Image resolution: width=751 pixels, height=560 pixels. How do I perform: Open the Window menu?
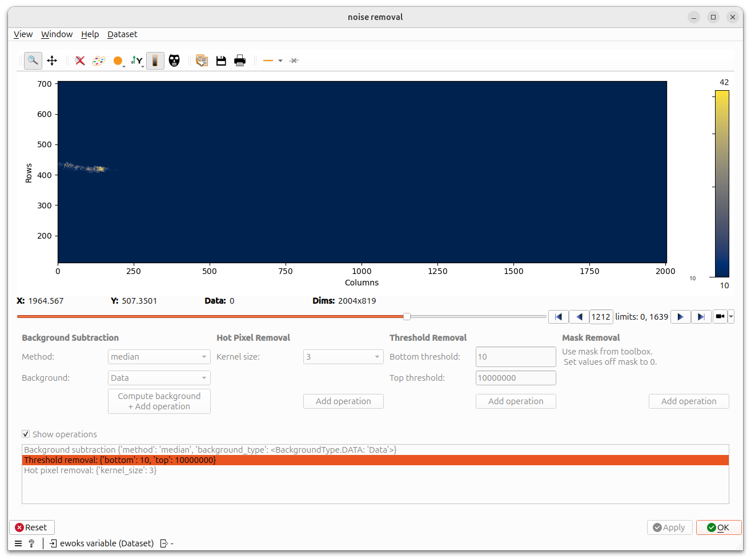57,34
